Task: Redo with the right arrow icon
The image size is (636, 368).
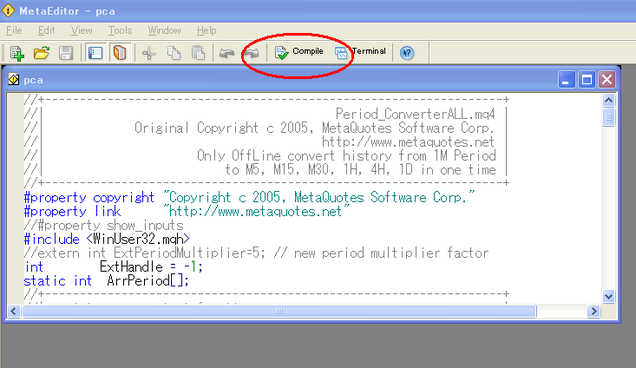Action: 252,53
